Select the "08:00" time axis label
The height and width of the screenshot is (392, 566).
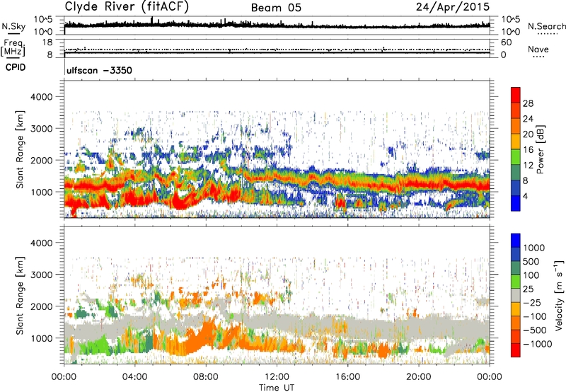point(206,377)
